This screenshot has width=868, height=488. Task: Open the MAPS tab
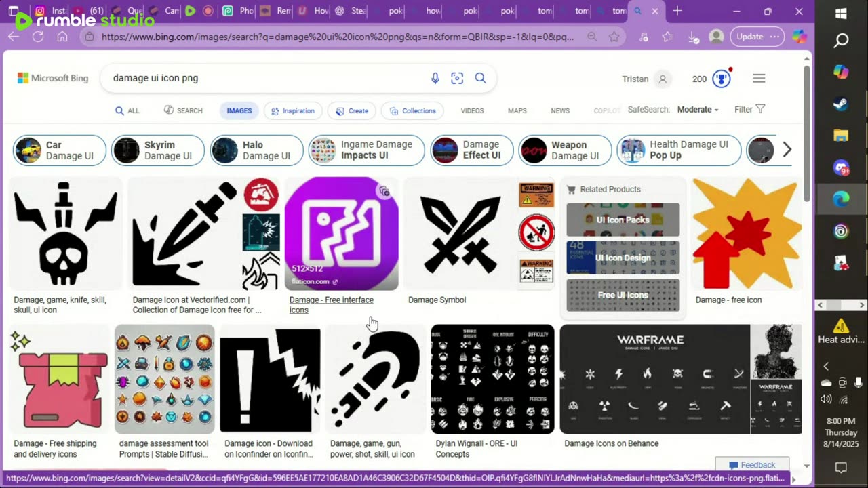(517, 110)
